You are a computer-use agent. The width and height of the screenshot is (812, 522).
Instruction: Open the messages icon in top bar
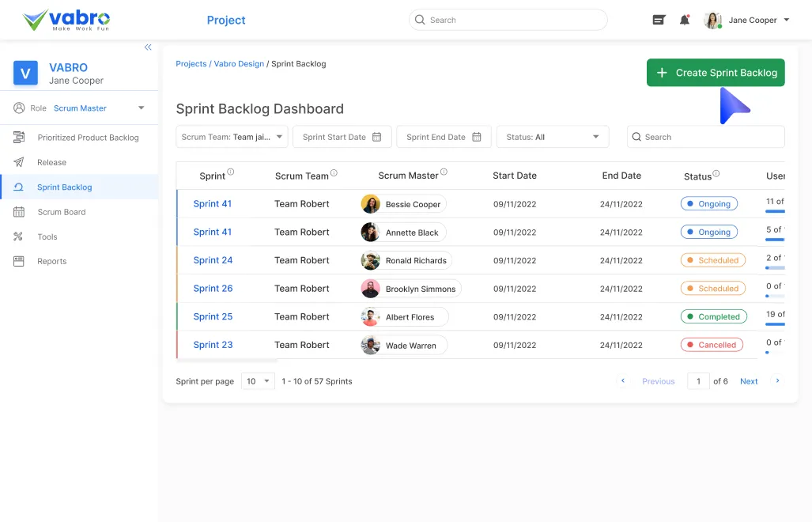point(659,19)
